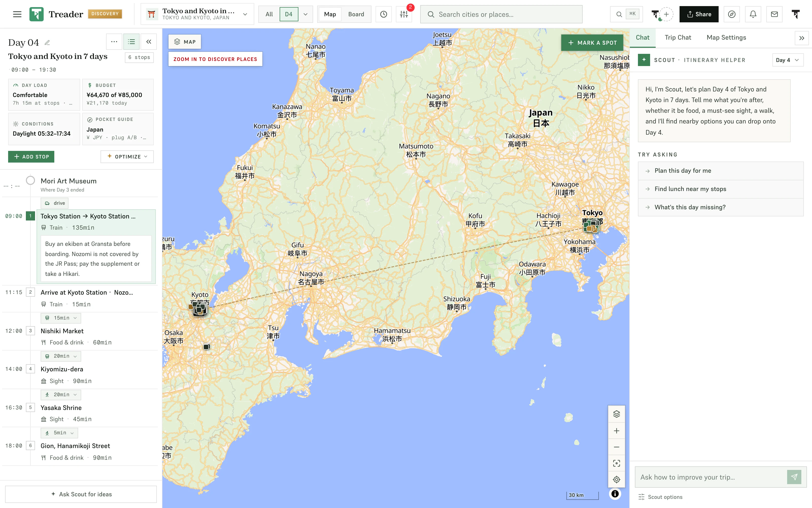Open the Day 04 more options menu
The width and height of the screenshot is (812, 508).
[x=114, y=42]
